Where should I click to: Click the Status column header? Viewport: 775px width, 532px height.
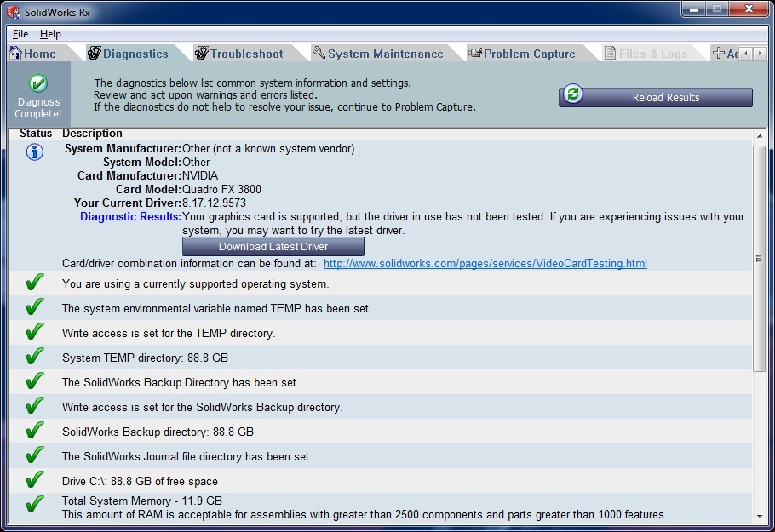36,134
